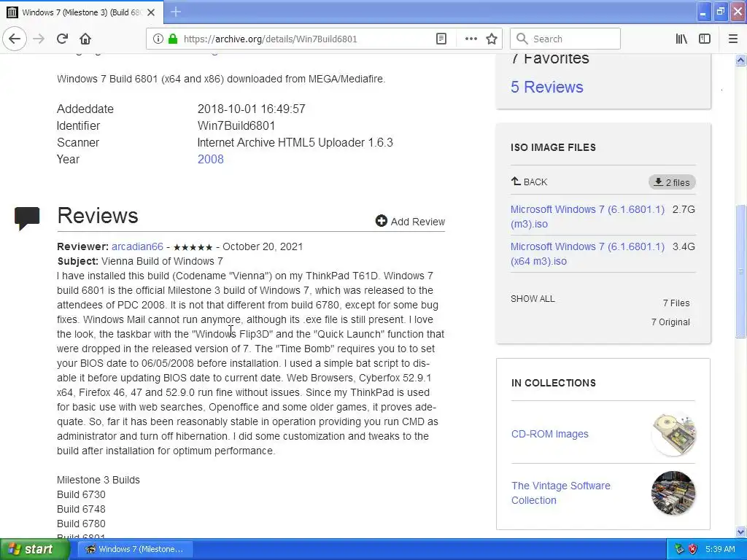Click the 'Internet Archive HTML5 Uploader 1.6.3' text
747x560 pixels.
(x=295, y=142)
